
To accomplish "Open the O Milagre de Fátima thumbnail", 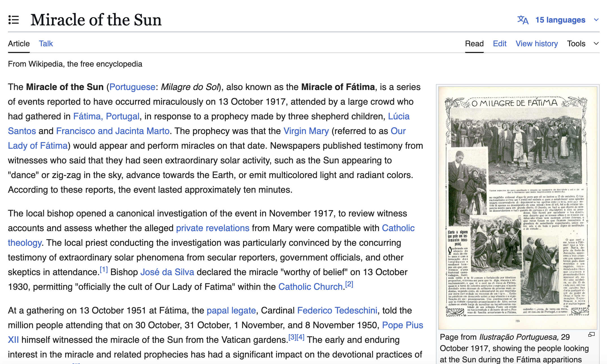I will pos(518,208).
